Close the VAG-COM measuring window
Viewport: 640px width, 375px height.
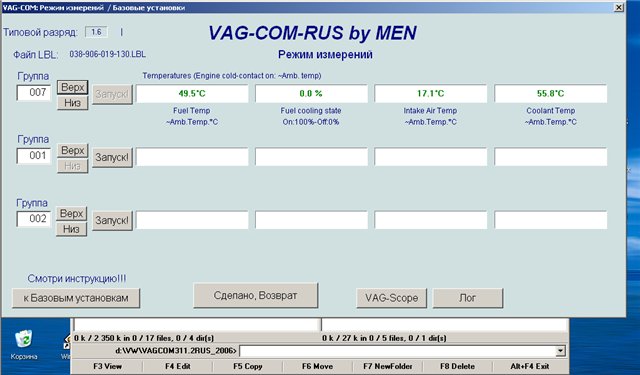pos(619,7)
